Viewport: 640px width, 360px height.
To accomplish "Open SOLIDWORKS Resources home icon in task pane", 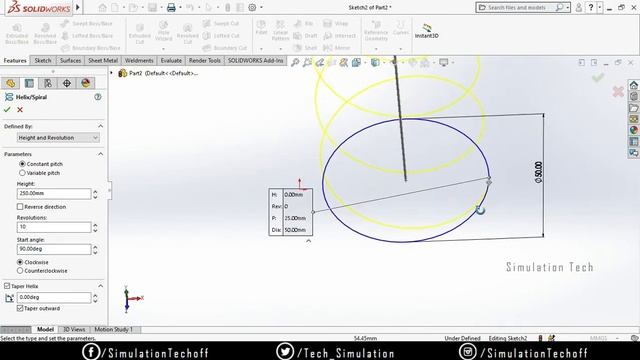I will click(x=633, y=85).
